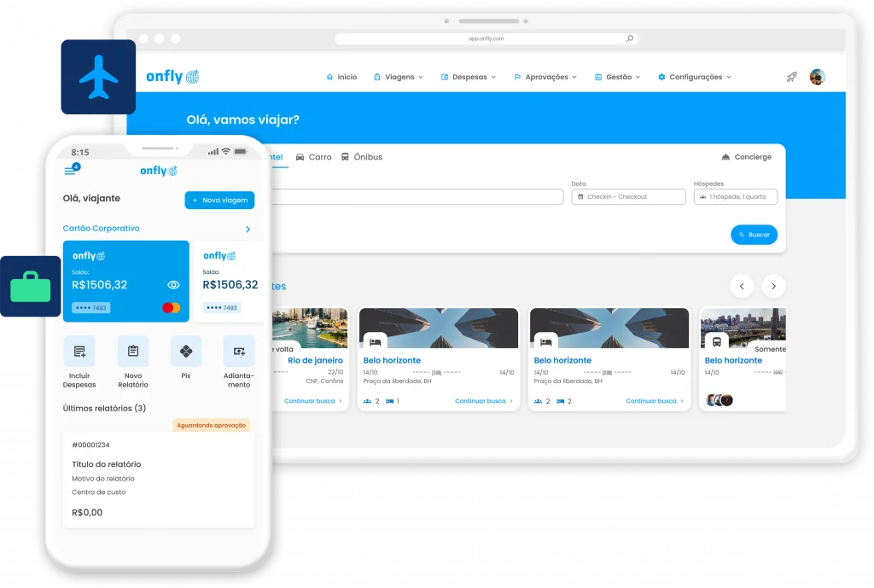
Task: Open the Hóspedes selector field
Action: (x=735, y=197)
